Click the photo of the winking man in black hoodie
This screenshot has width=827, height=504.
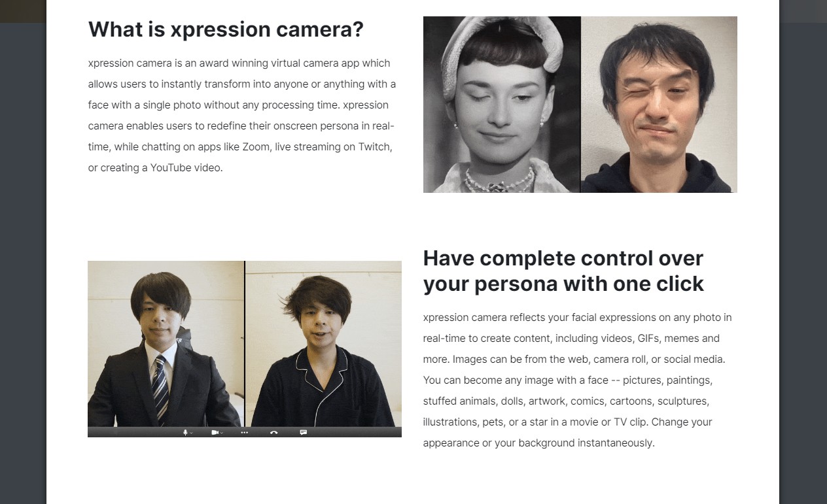[x=660, y=105]
